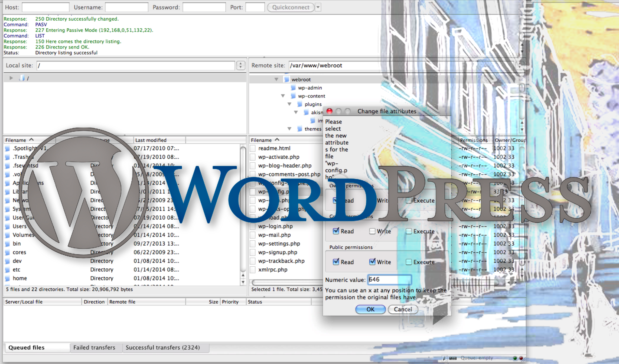Image resolution: width=619 pixels, height=364 pixels.
Task: Click the home folder icon
Action: pos(8,278)
